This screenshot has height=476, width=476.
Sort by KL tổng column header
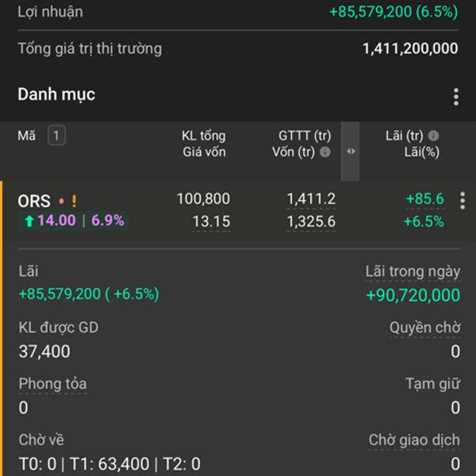click(204, 136)
